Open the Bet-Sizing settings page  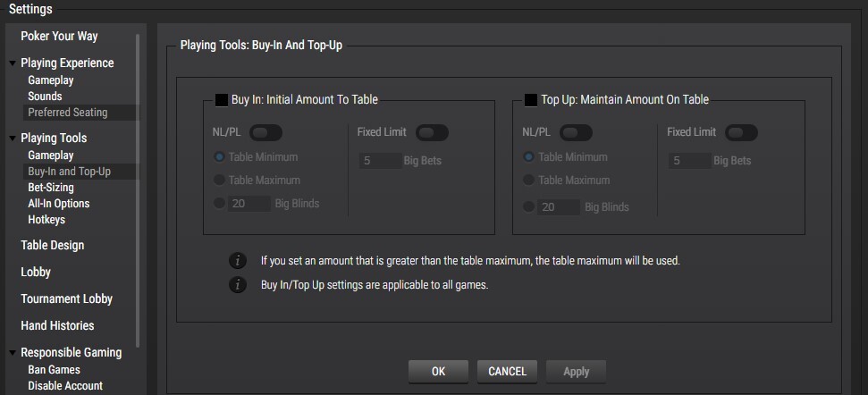(x=51, y=188)
